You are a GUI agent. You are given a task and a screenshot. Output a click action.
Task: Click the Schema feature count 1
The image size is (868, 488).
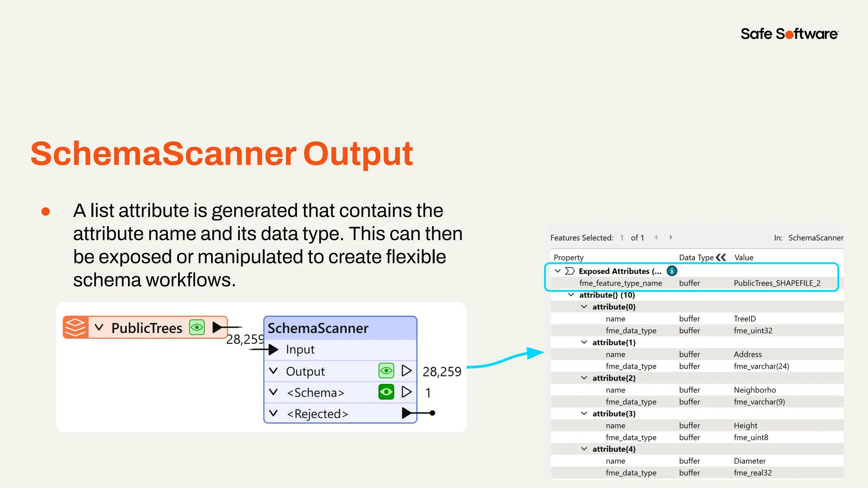tap(428, 393)
